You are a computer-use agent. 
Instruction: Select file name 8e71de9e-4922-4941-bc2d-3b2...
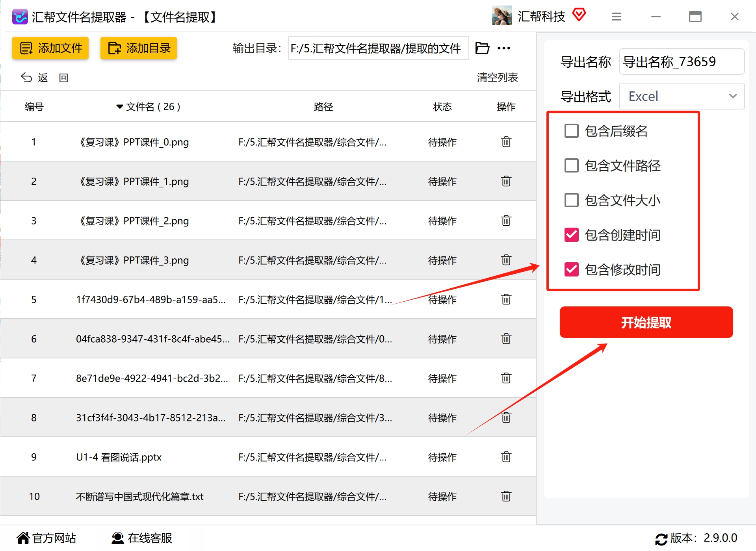coord(152,378)
